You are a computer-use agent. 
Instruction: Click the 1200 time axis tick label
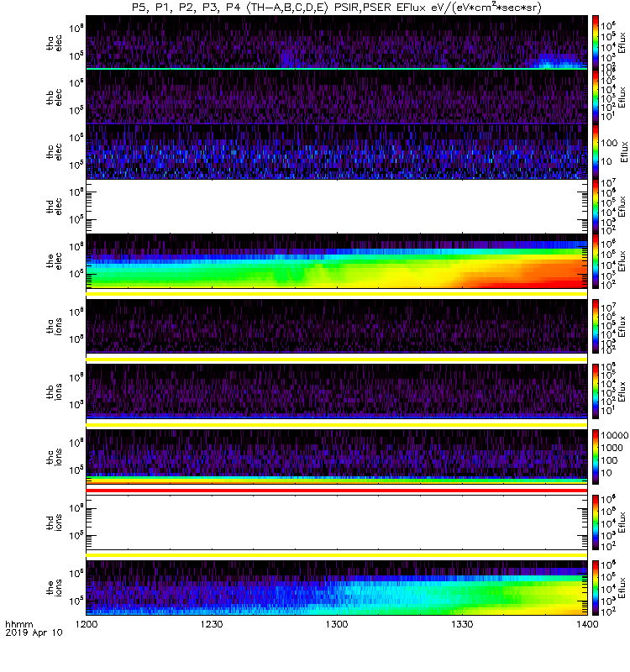coord(87,624)
